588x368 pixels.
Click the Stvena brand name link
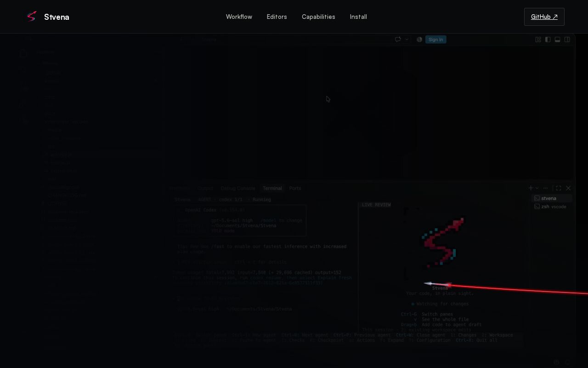[57, 17]
